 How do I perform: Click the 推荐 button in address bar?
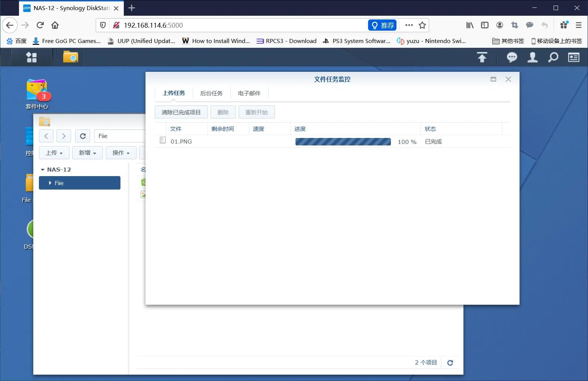382,25
